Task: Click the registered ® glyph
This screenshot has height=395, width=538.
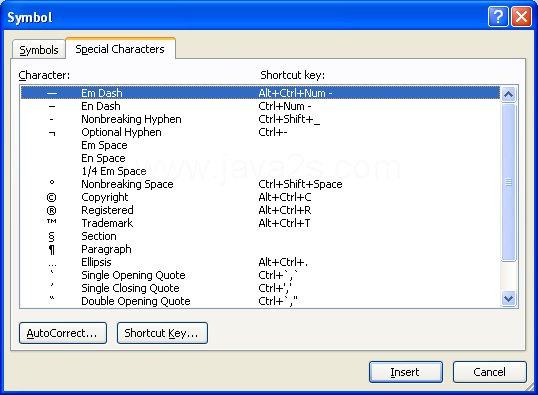Action: tap(51, 211)
